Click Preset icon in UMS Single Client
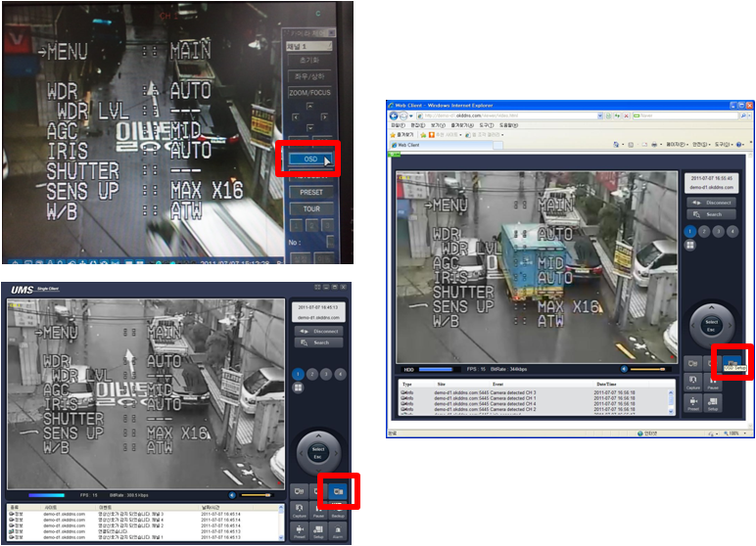756x546 pixels. click(x=299, y=531)
